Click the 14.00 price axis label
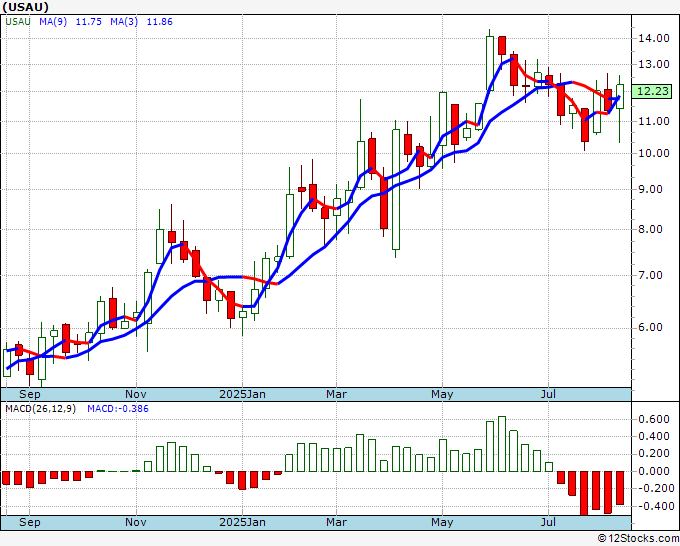 click(x=654, y=38)
